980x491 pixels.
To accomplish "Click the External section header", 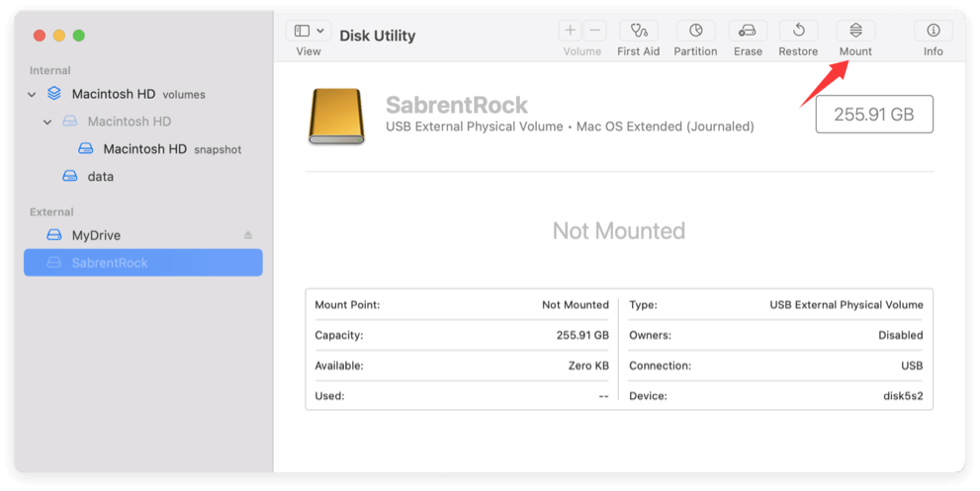I will (x=51, y=212).
